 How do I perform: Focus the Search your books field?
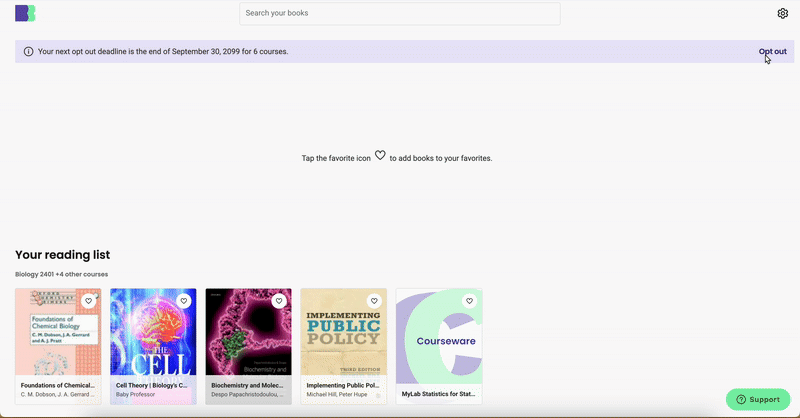399,13
